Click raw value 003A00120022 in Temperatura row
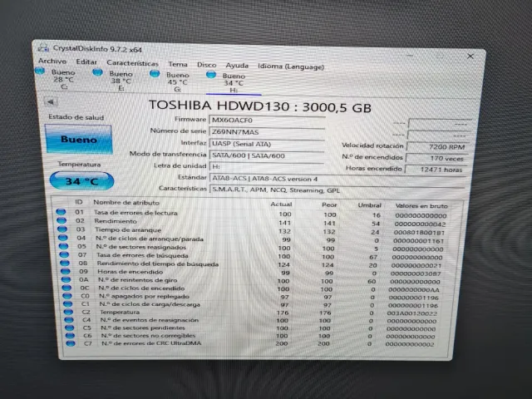Viewport: 532px width, 399px height. (412, 313)
